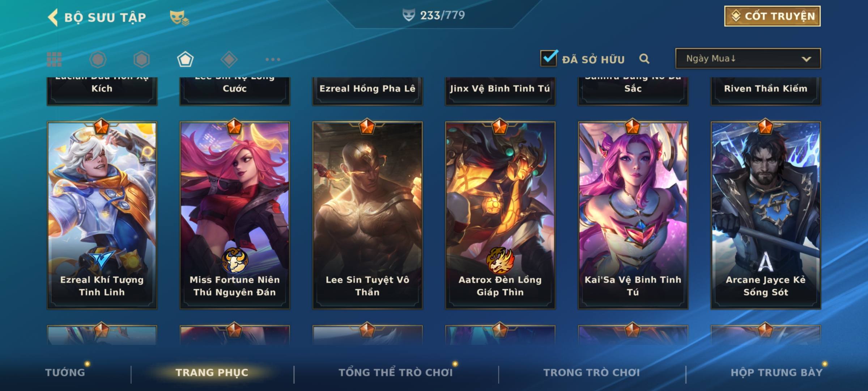
Task: Filter by the first hexagon rarity icon
Action: [98, 59]
